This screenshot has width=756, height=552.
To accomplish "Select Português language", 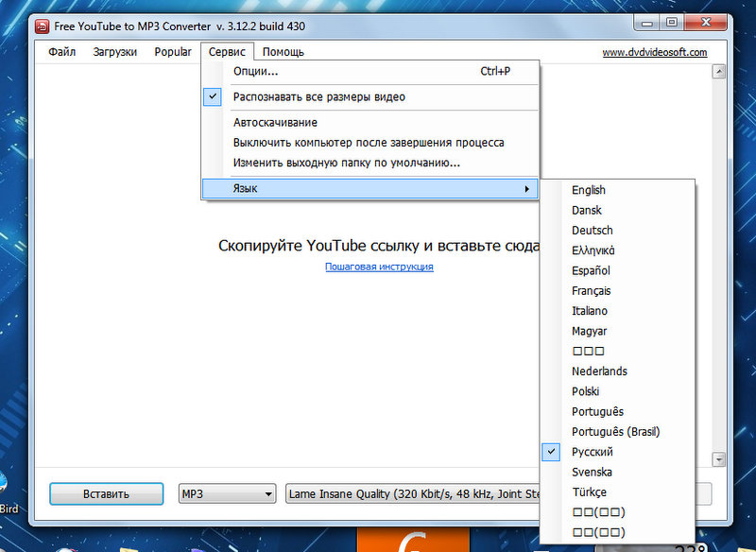I will tap(618, 412).
